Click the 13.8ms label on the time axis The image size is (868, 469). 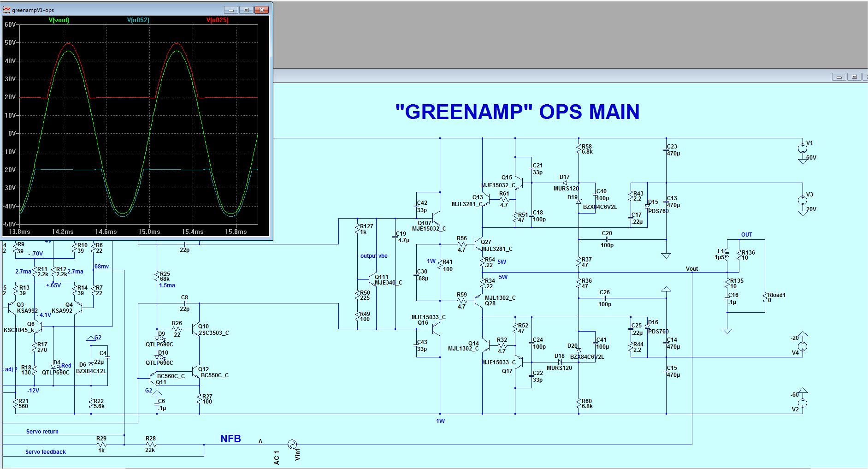(19, 232)
